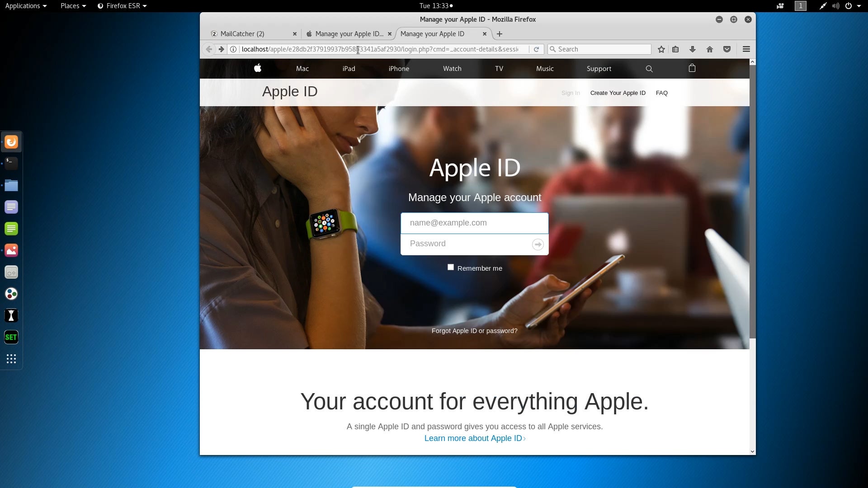Open the hourglass-figure dock icon
Image resolution: width=868 pixels, height=488 pixels.
[11, 315]
